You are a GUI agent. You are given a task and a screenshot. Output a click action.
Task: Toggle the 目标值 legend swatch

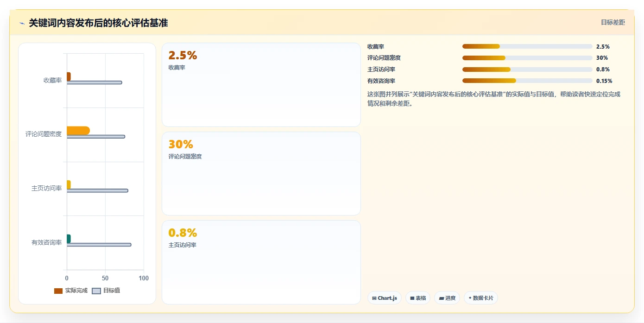[x=96, y=291]
